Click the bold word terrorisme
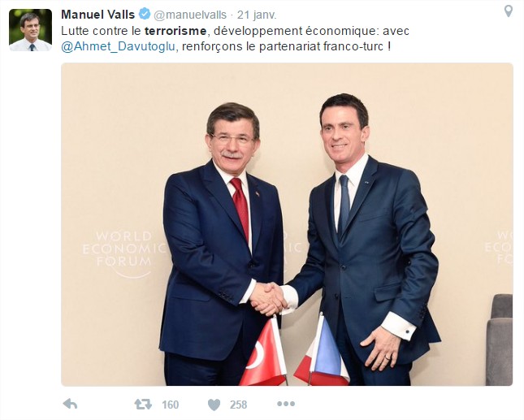 click(175, 31)
